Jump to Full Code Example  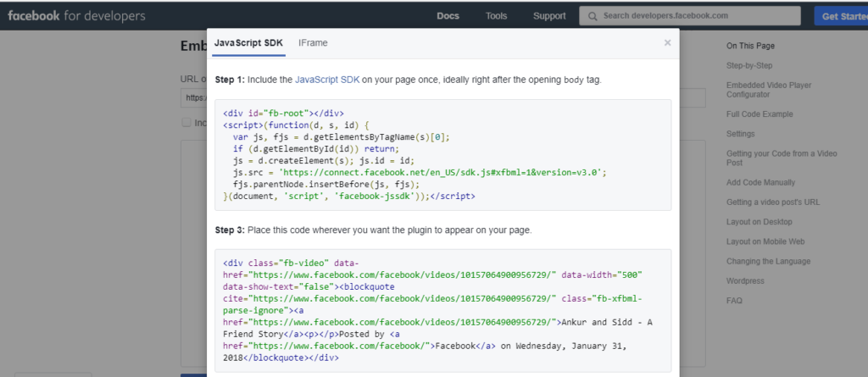tap(759, 114)
